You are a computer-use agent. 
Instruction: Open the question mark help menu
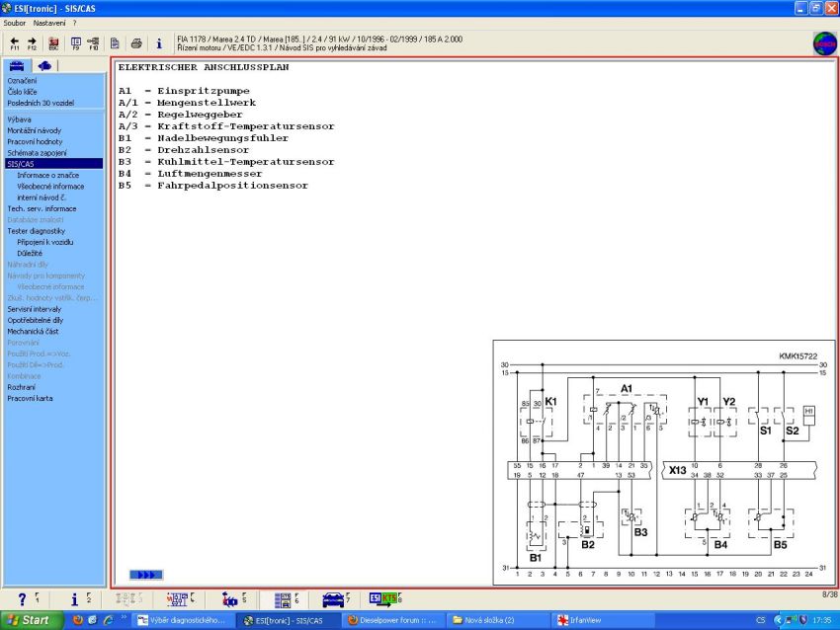(74, 23)
